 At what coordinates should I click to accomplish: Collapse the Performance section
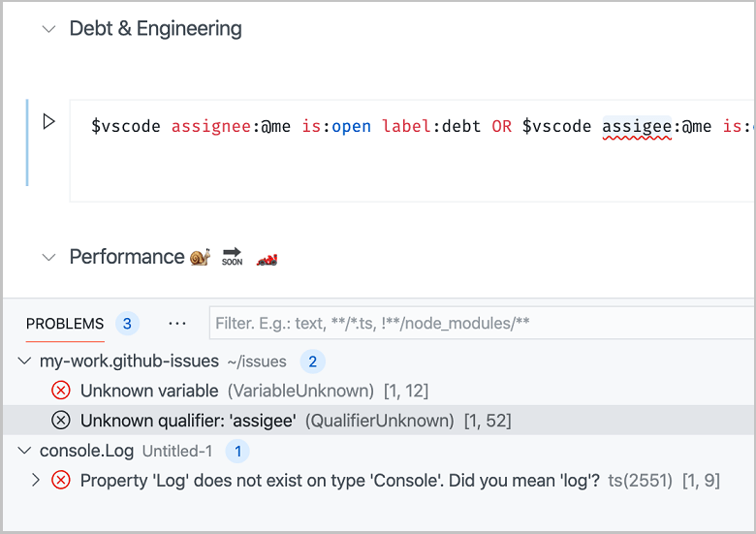(48, 257)
